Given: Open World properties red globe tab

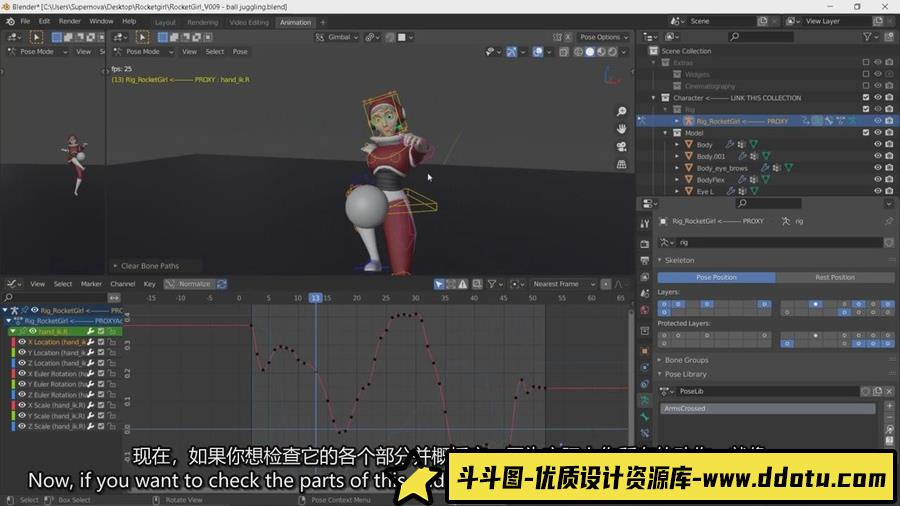Looking at the screenshot, I should (x=645, y=310).
